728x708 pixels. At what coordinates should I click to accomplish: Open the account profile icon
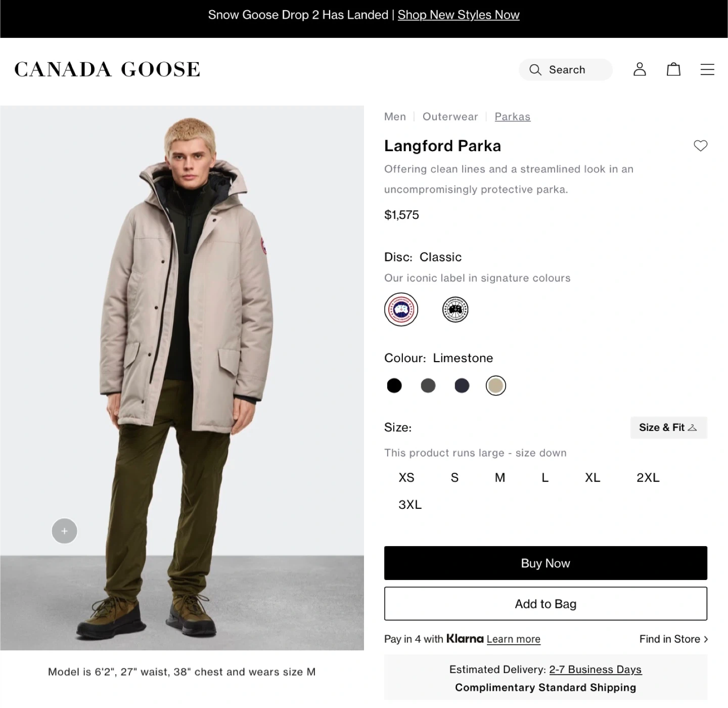640,69
